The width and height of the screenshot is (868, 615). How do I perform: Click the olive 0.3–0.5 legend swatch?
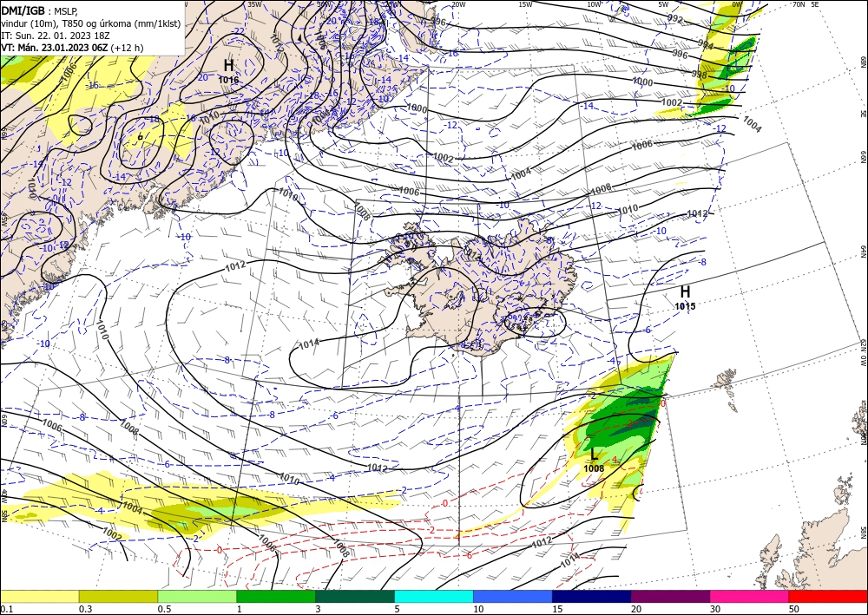[118, 596]
